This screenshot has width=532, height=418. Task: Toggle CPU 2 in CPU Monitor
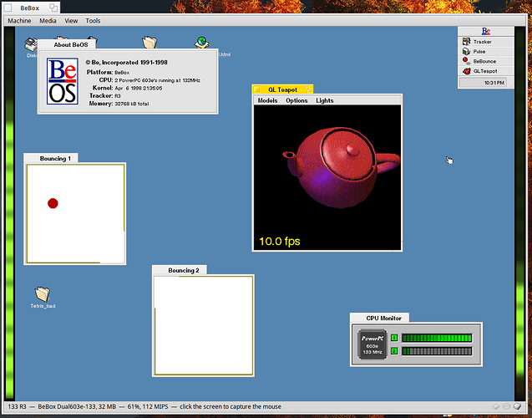(x=394, y=351)
